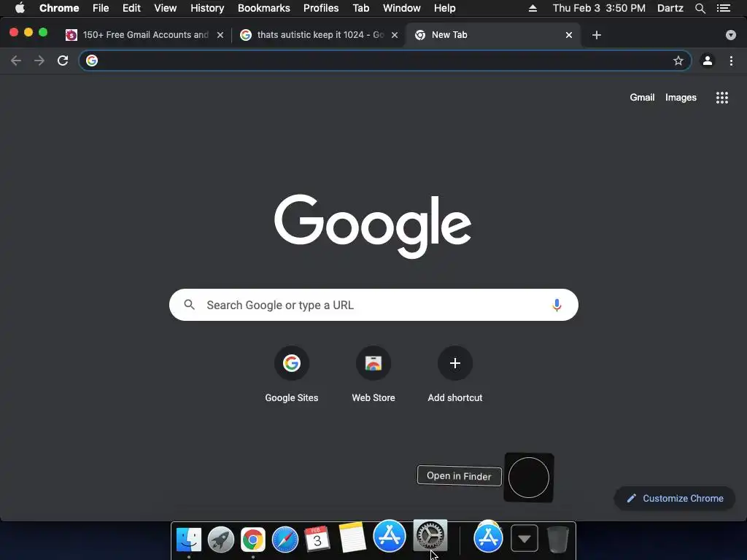Open System Preferences from the Dock
Image resolution: width=747 pixels, height=560 pixels.
coord(430,535)
